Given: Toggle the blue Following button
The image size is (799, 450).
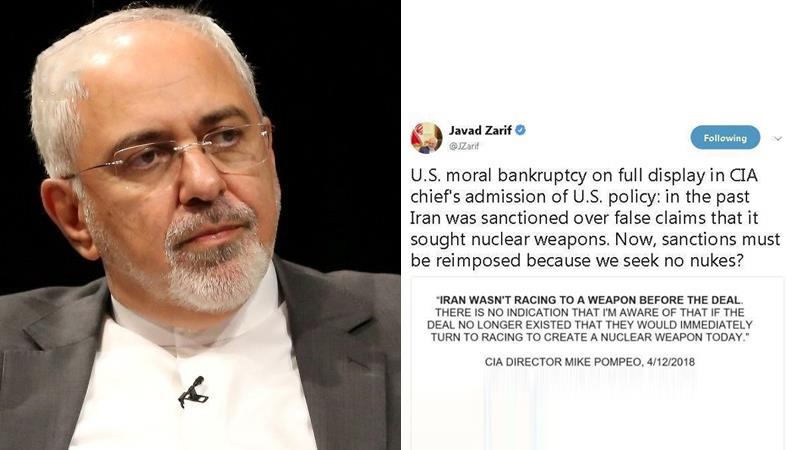Looking at the screenshot, I should coord(725,138).
